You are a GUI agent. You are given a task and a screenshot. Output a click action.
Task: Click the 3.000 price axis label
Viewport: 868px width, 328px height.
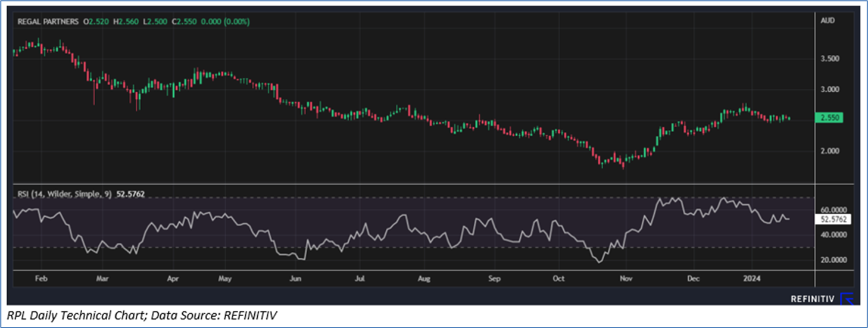click(830, 89)
